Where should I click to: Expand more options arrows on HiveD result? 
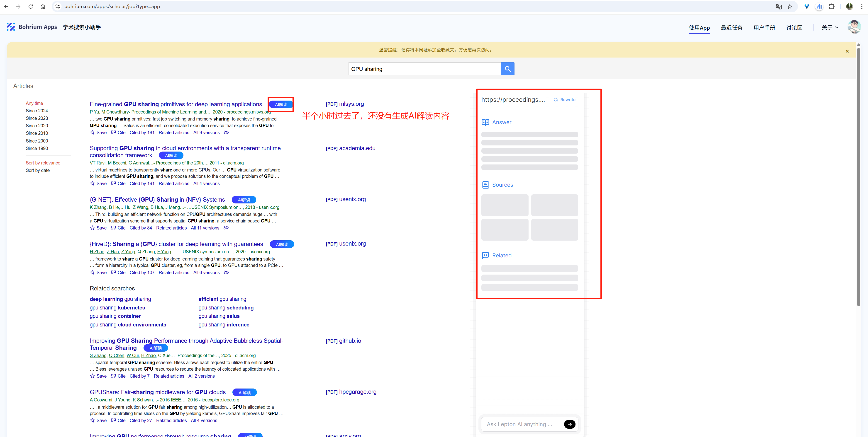[x=227, y=273]
